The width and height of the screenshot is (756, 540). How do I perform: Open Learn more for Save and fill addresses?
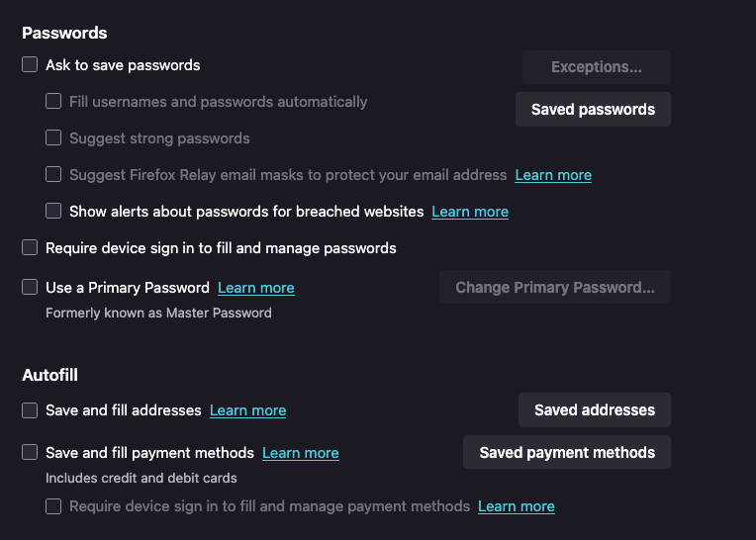[247, 410]
